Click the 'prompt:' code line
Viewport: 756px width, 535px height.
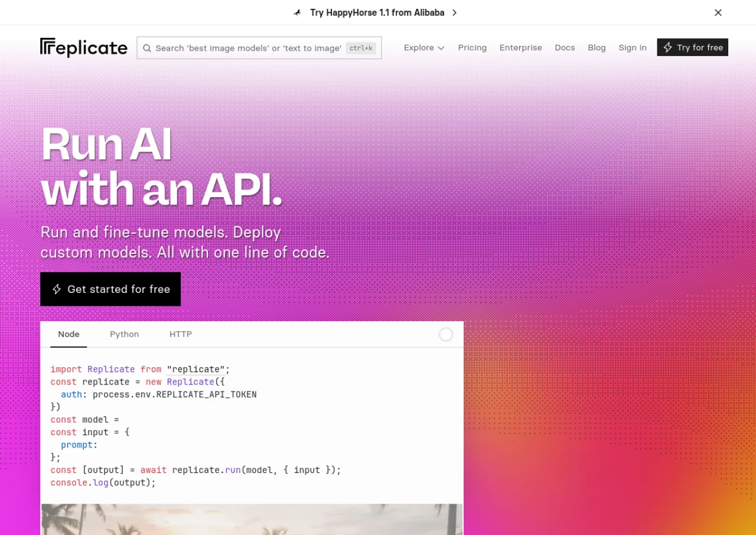pyautogui.click(x=79, y=445)
